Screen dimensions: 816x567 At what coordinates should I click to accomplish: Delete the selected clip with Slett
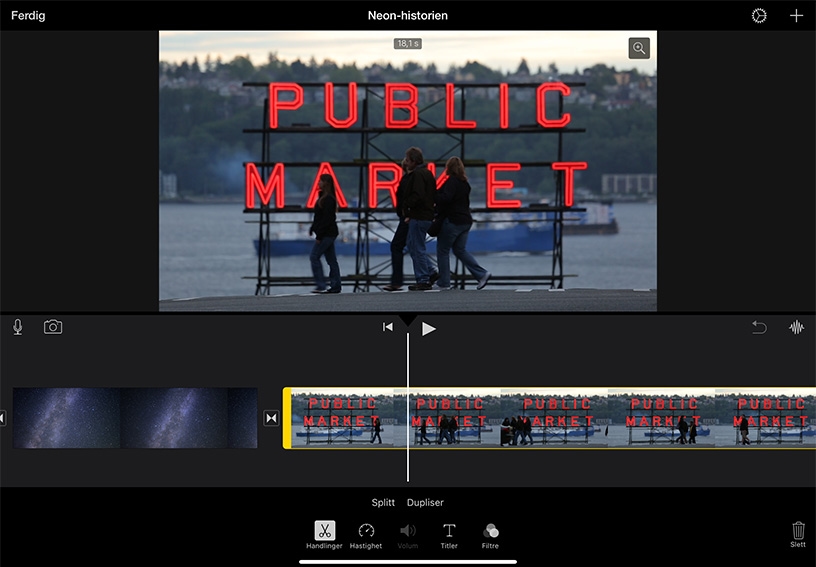[x=798, y=535]
